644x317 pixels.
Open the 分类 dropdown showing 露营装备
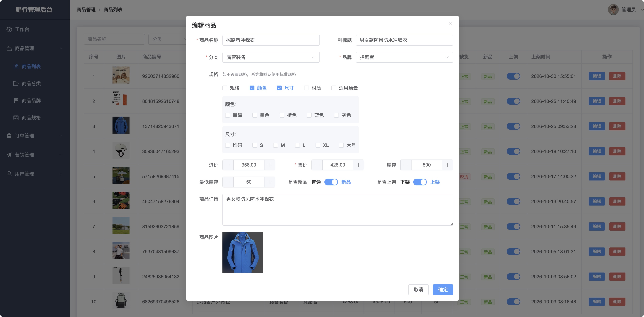tap(271, 57)
